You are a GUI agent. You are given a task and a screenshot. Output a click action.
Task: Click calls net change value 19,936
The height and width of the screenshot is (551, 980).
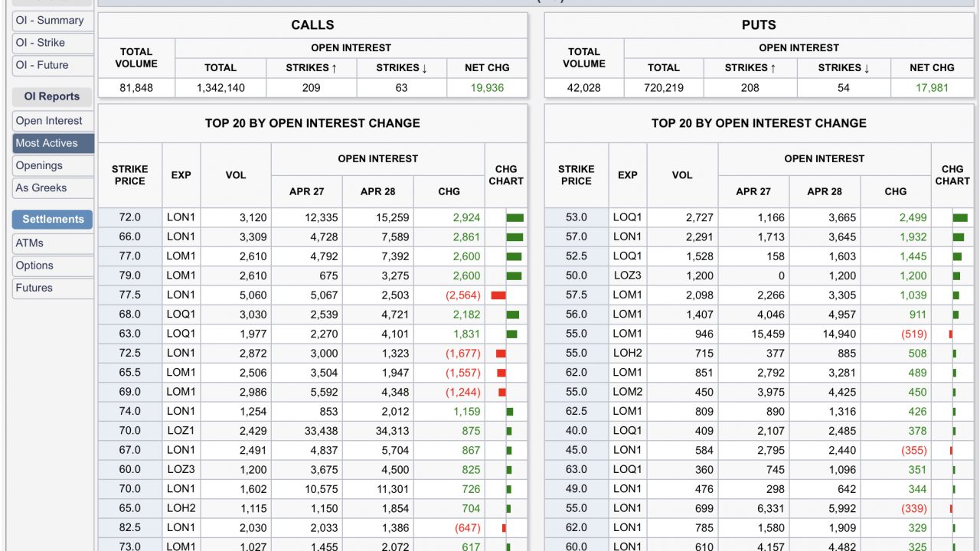pyautogui.click(x=487, y=88)
